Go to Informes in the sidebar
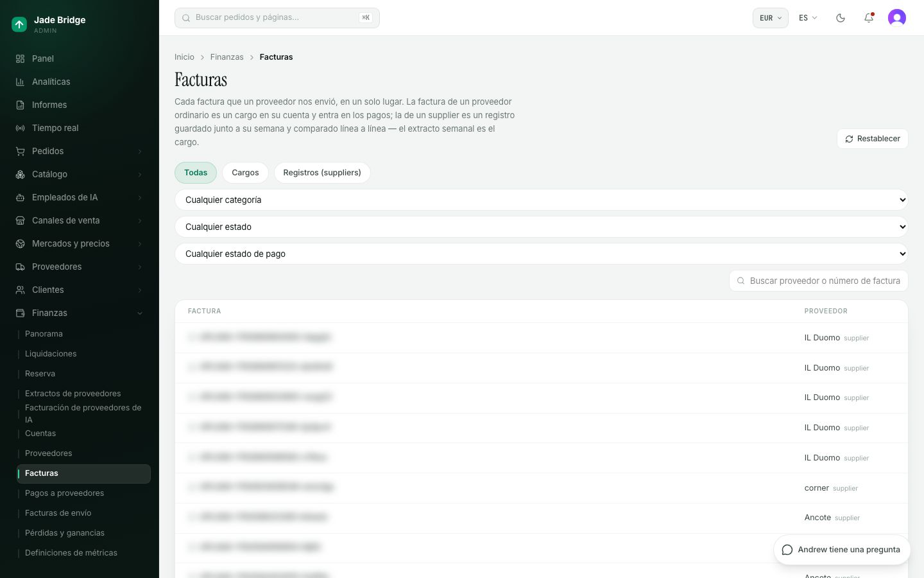The width and height of the screenshot is (924, 578). (80, 105)
